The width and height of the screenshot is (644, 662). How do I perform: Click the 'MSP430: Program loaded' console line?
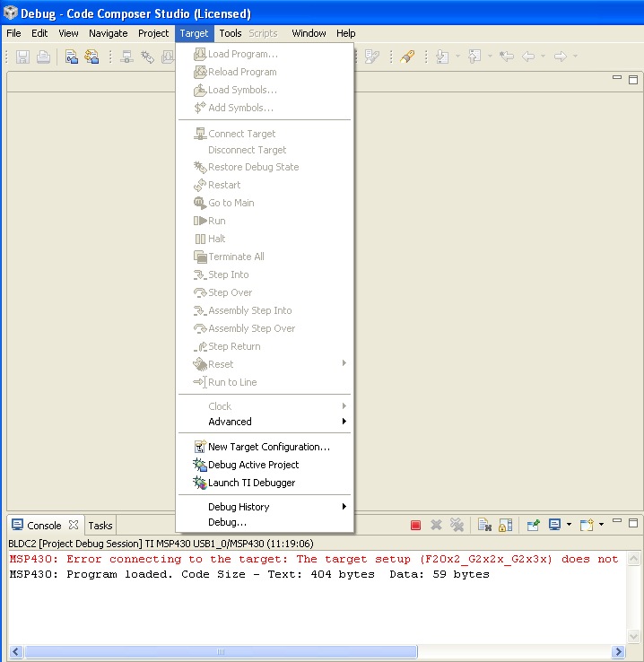pos(249,574)
